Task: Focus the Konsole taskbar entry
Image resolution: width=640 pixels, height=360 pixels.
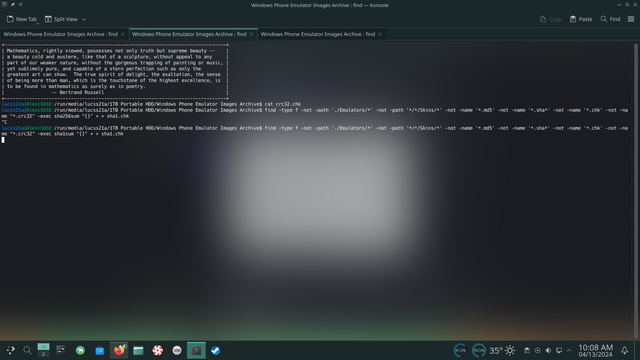Action: (196, 350)
